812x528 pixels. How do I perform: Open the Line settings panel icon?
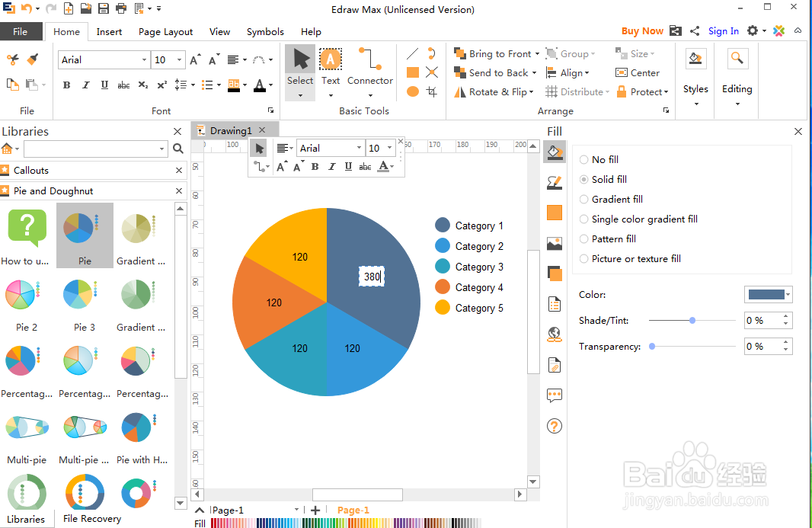(x=554, y=182)
